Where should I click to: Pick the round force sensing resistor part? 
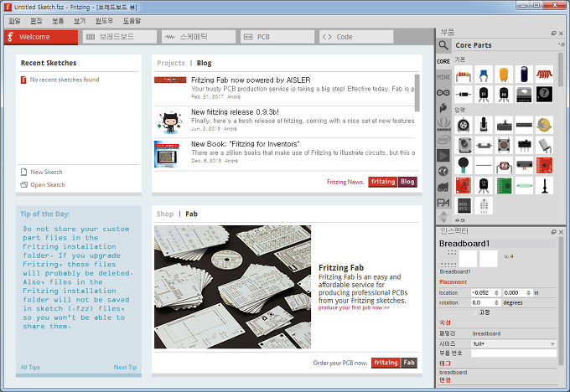click(x=464, y=165)
